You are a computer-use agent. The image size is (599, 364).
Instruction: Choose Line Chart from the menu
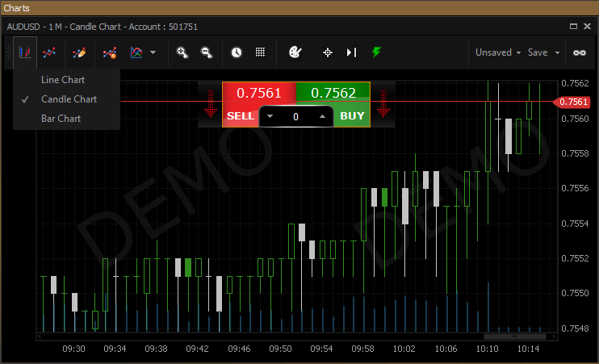[62, 80]
